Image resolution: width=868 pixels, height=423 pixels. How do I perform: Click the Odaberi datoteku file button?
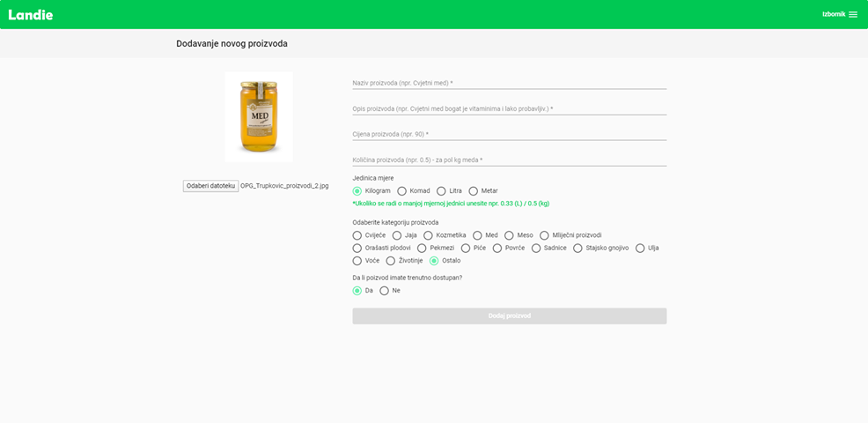tap(210, 186)
